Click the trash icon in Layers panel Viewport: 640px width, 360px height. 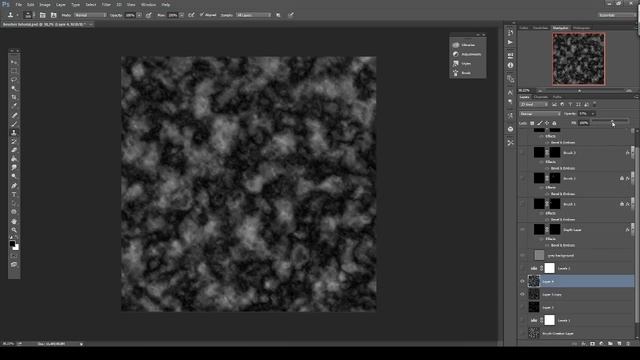point(628,344)
